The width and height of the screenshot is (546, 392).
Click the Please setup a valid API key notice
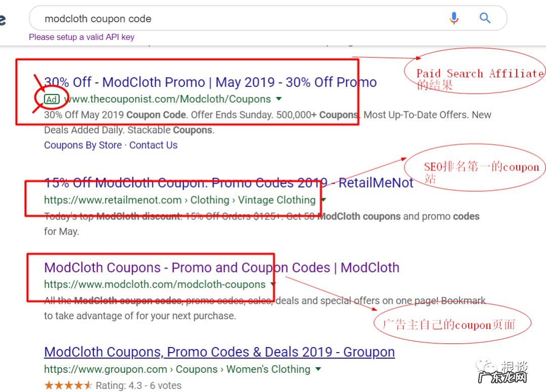[81, 37]
